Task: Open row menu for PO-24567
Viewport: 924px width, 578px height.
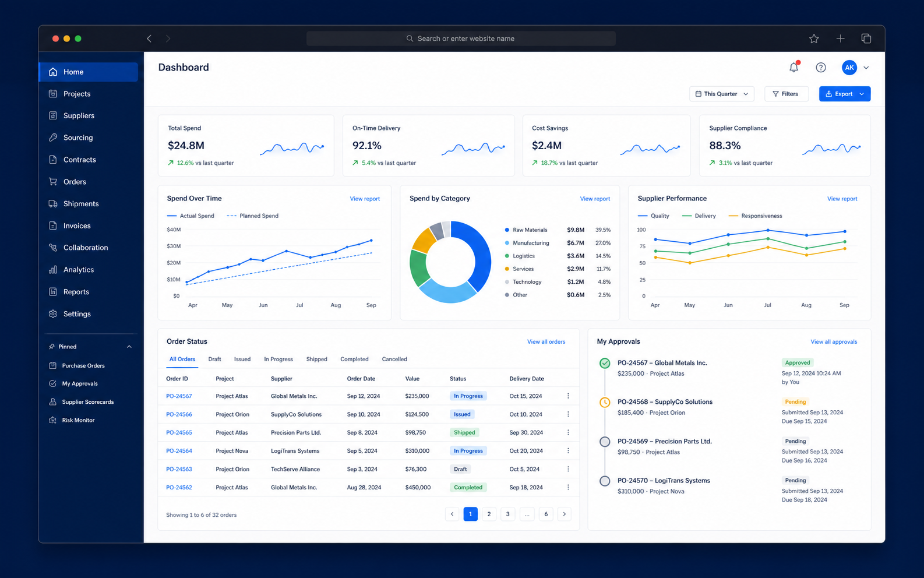Action: point(568,396)
